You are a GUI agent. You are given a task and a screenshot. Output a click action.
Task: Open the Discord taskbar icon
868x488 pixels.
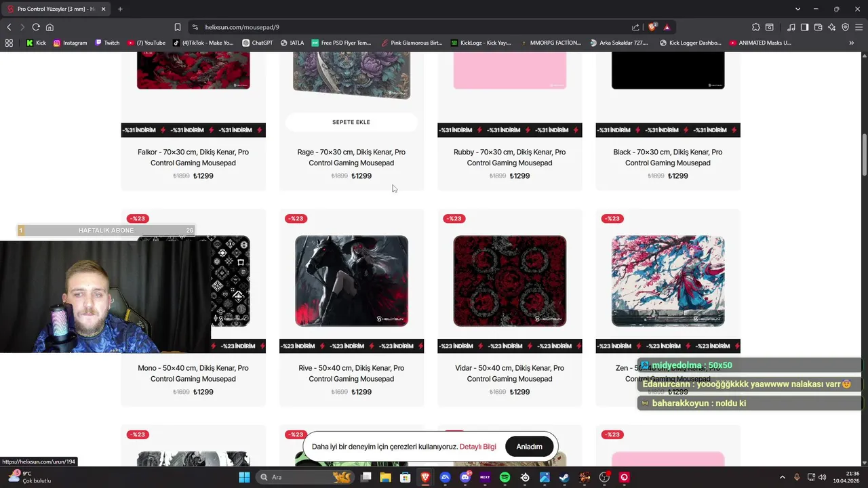pos(465,477)
